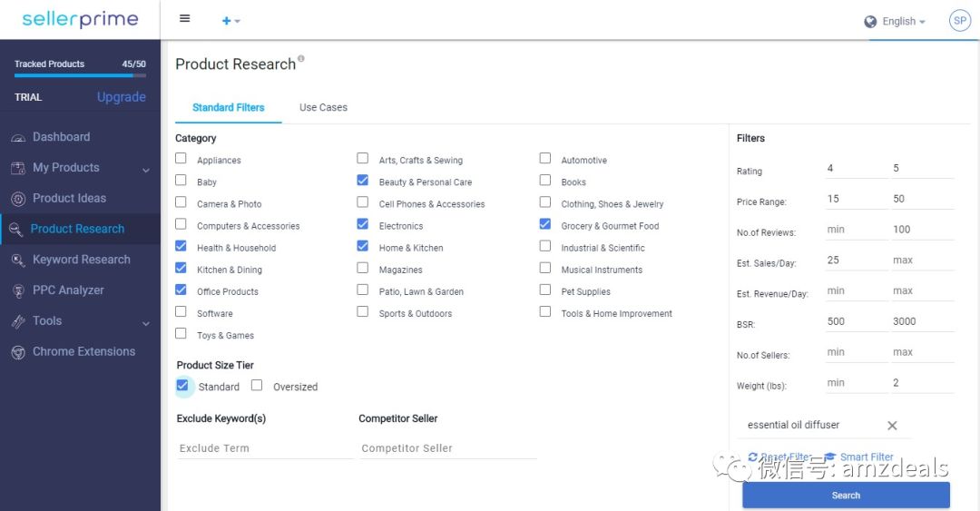Clear the essential oil diffuser keyword
Screen dimensions: 980x511
pos(892,426)
